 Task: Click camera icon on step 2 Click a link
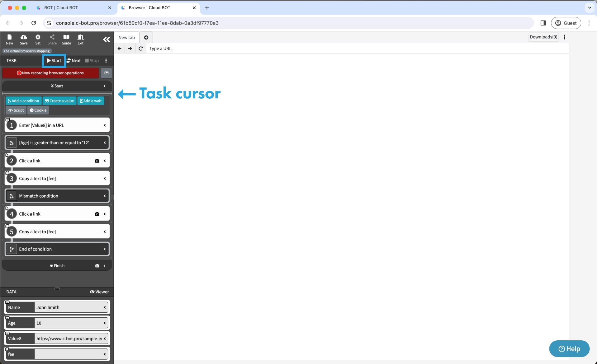[x=97, y=161]
